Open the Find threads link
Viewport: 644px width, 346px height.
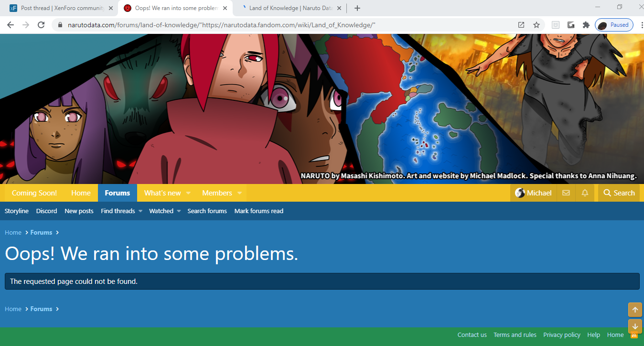(x=118, y=211)
